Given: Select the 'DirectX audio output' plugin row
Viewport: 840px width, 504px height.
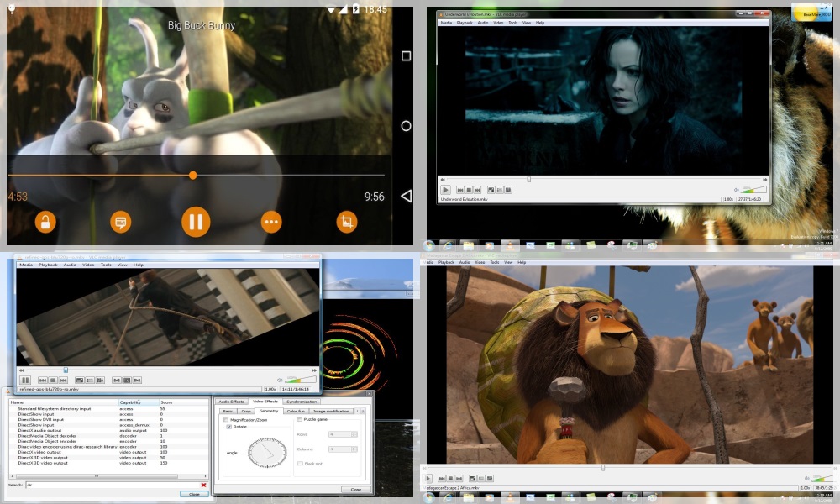Looking at the screenshot, I should tap(108, 430).
